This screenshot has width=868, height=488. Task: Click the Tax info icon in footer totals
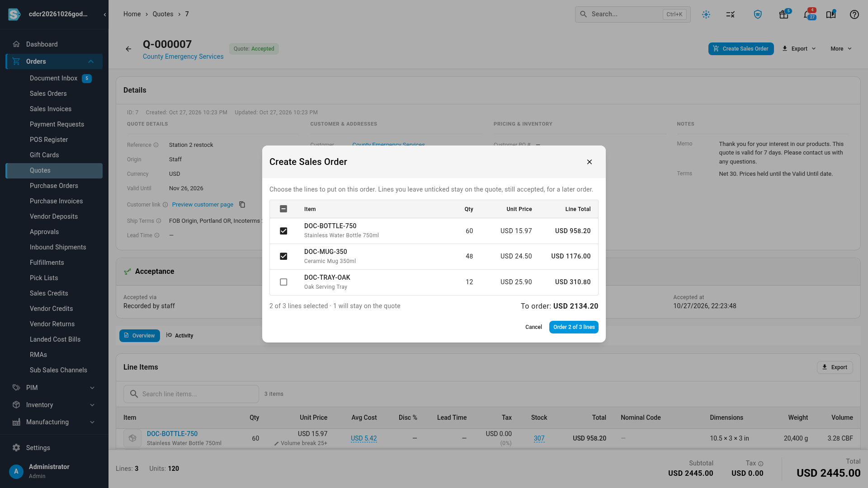(x=761, y=464)
